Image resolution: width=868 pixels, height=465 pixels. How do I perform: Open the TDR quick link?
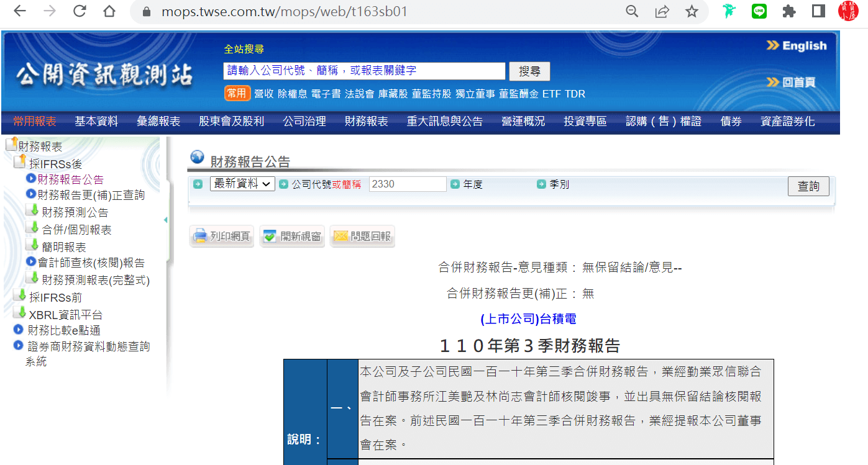[575, 94]
